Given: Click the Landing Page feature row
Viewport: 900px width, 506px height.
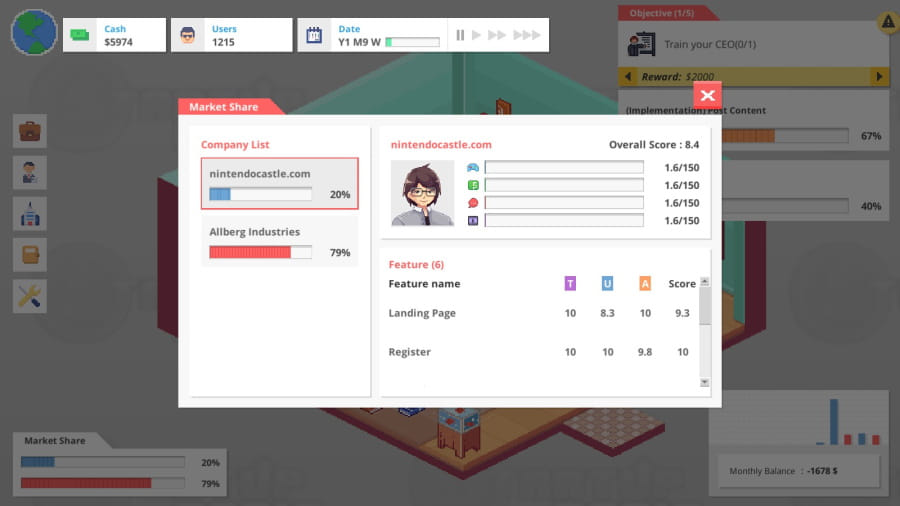Looking at the screenshot, I should coord(540,313).
